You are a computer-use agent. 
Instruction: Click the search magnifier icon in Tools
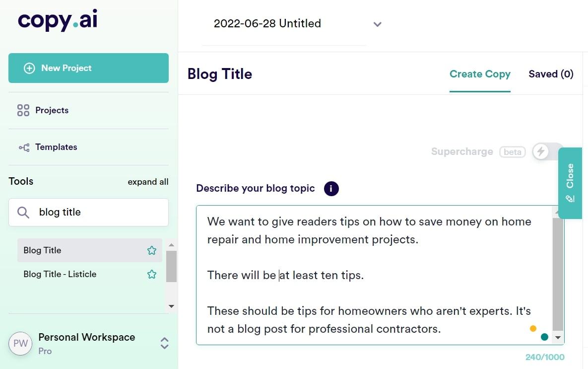tap(23, 213)
